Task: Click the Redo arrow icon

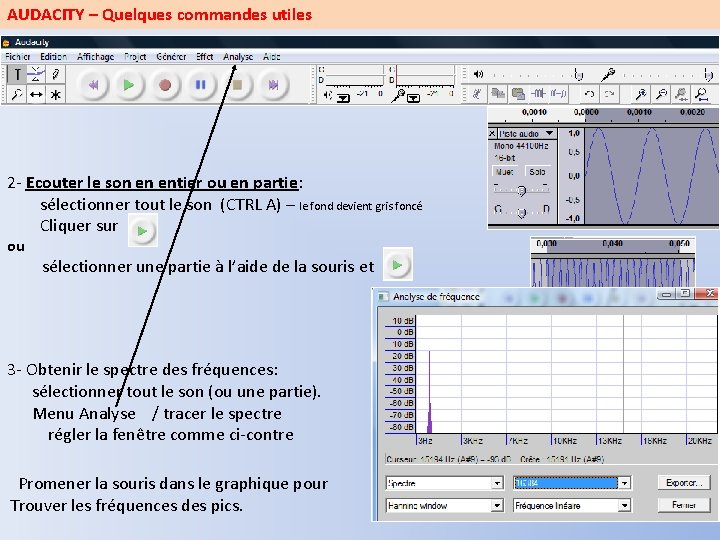Action: pos(610,94)
